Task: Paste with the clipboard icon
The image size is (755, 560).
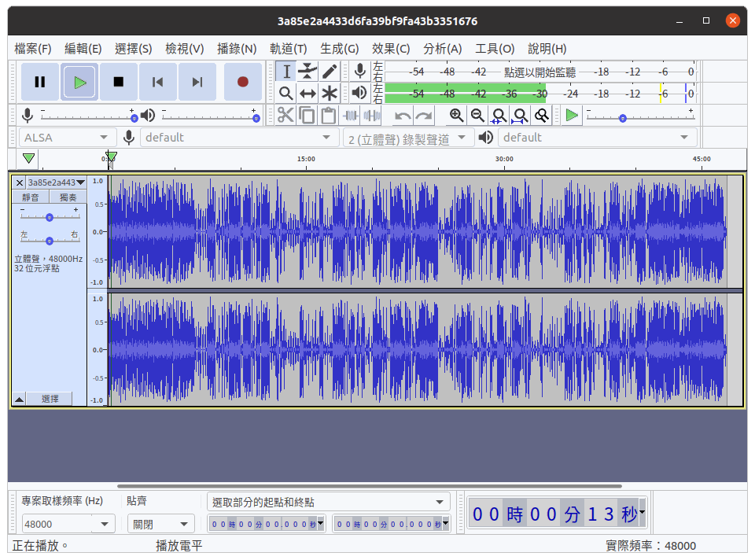Action: click(x=329, y=116)
